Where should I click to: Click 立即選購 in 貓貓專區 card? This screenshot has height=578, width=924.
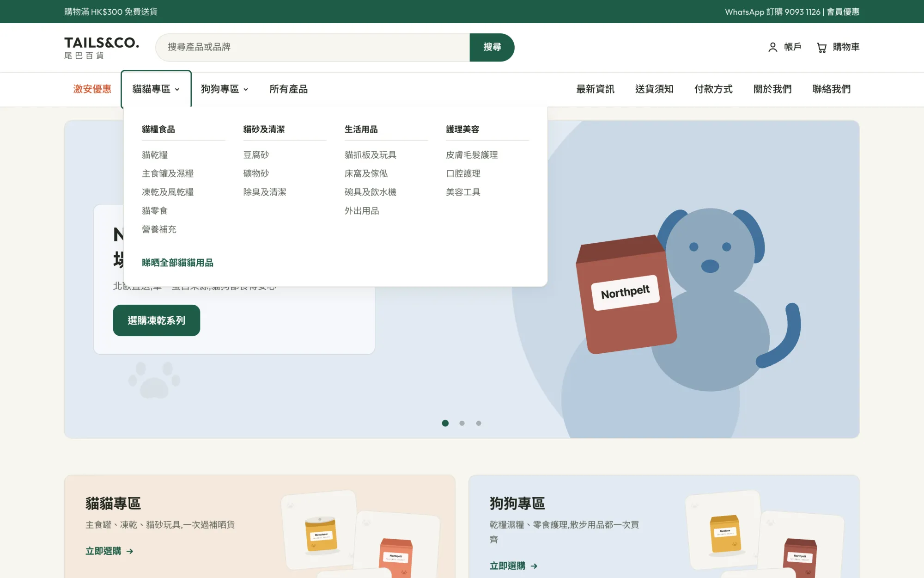point(109,551)
